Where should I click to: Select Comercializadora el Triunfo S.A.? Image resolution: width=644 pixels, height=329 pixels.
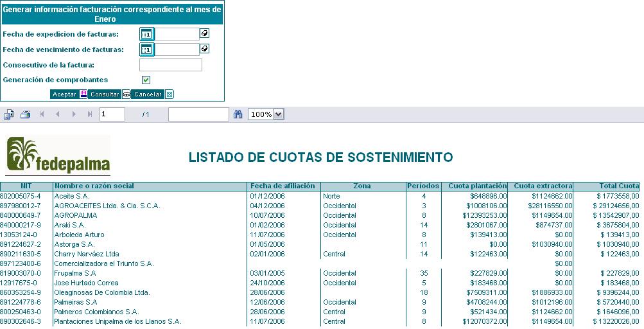tap(104, 263)
